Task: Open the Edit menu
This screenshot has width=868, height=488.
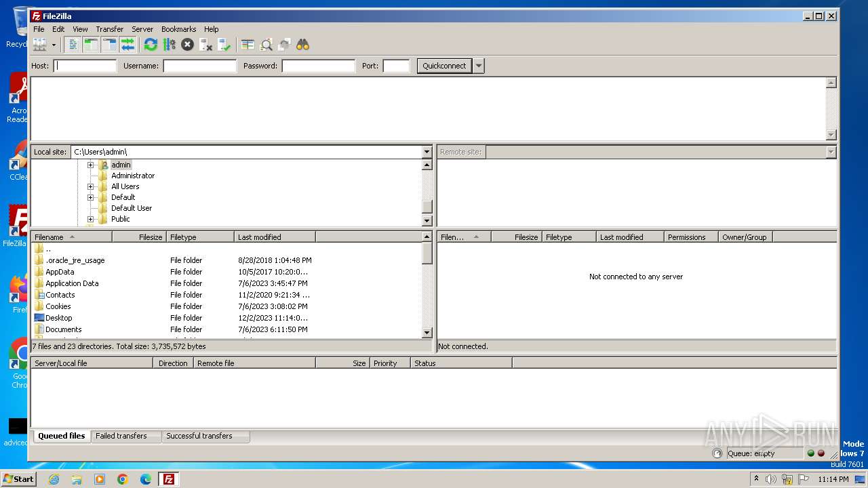Action: click(x=58, y=29)
